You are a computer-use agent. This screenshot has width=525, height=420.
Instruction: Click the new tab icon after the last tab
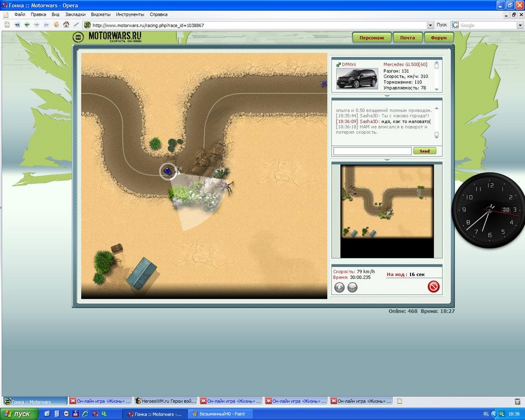click(400, 401)
